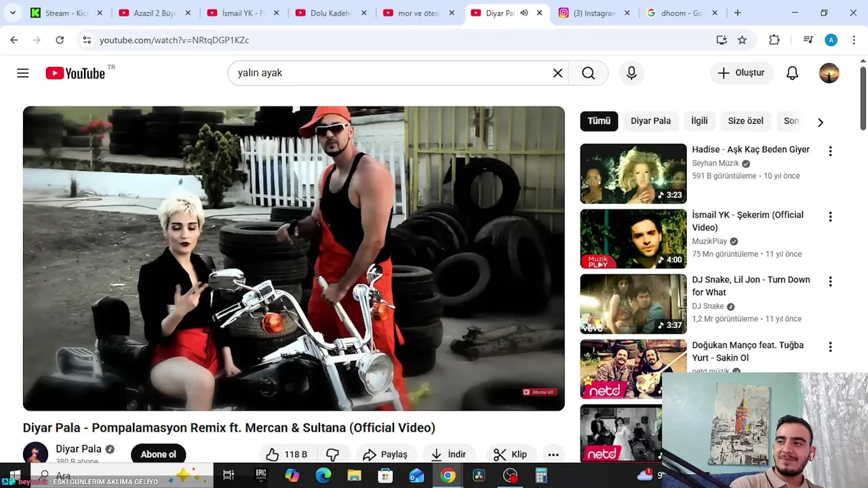Switch to the Stream - Kick tab
The width and height of the screenshot is (868, 488).
[x=66, y=13]
